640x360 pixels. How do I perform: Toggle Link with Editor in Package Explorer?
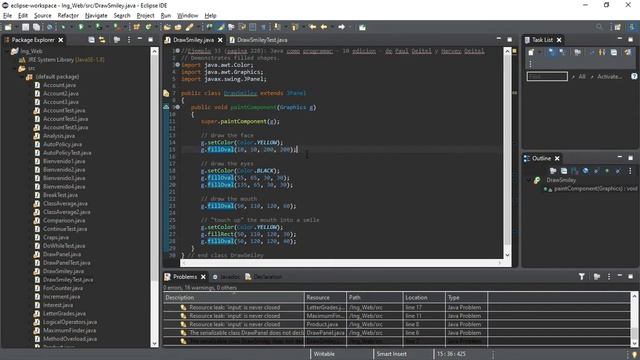(x=102, y=40)
